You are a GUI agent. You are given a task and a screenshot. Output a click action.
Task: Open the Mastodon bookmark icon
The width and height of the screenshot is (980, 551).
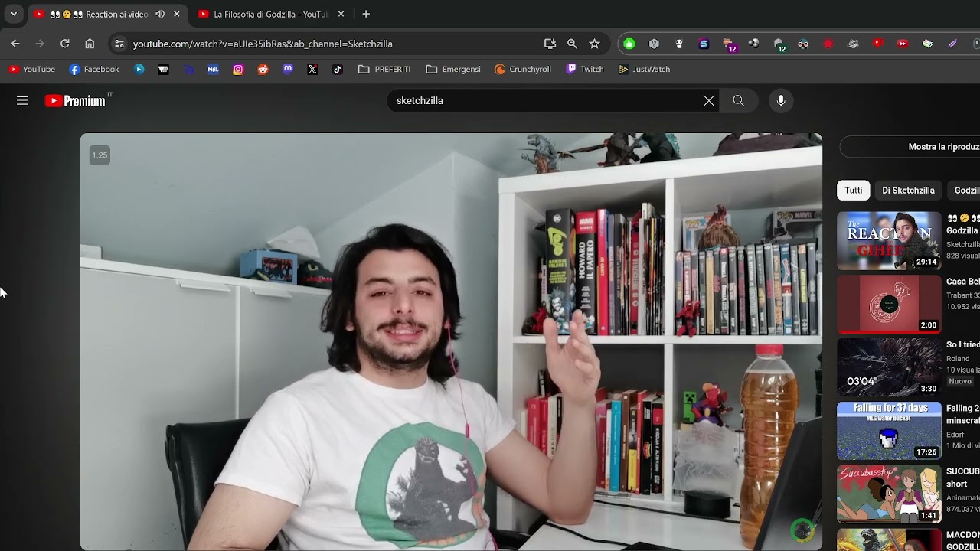point(288,69)
